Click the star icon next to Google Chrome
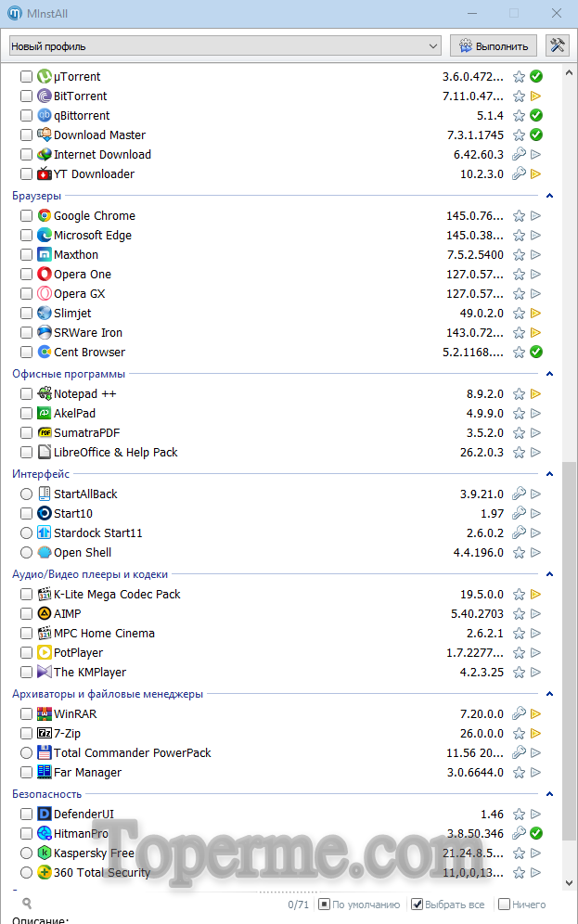 click(520, 216)
